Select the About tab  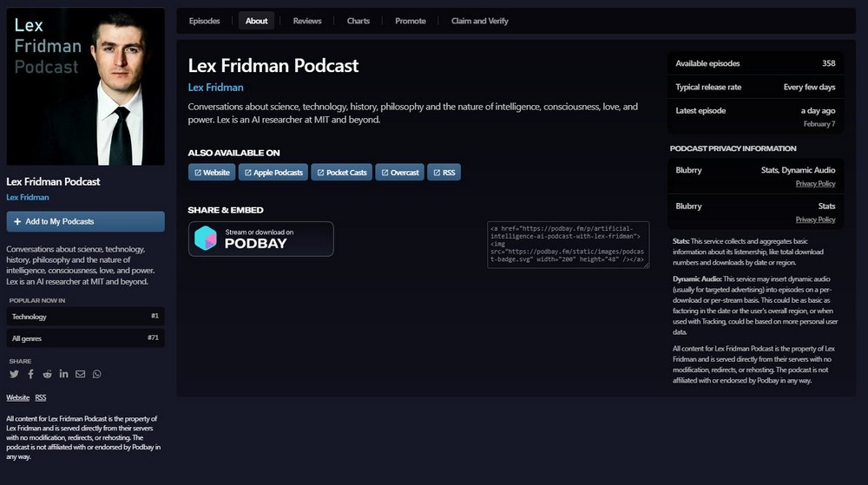click(x=256, y=21)
